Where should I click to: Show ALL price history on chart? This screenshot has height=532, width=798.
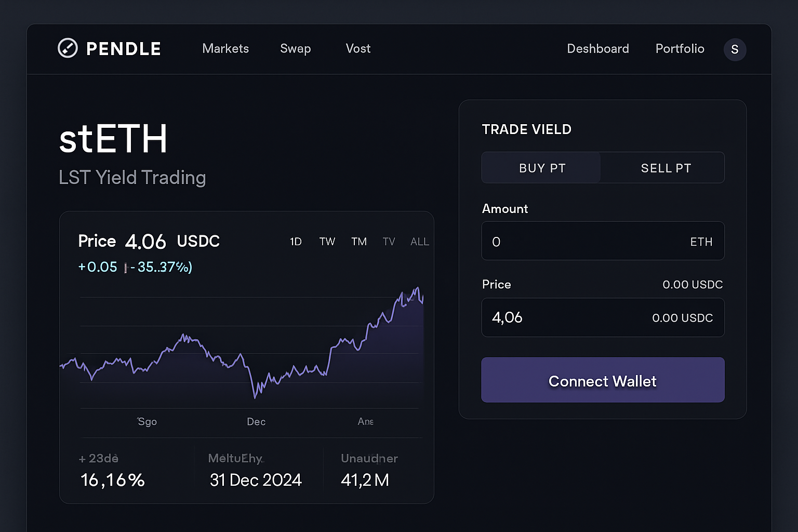click(419, 241)
